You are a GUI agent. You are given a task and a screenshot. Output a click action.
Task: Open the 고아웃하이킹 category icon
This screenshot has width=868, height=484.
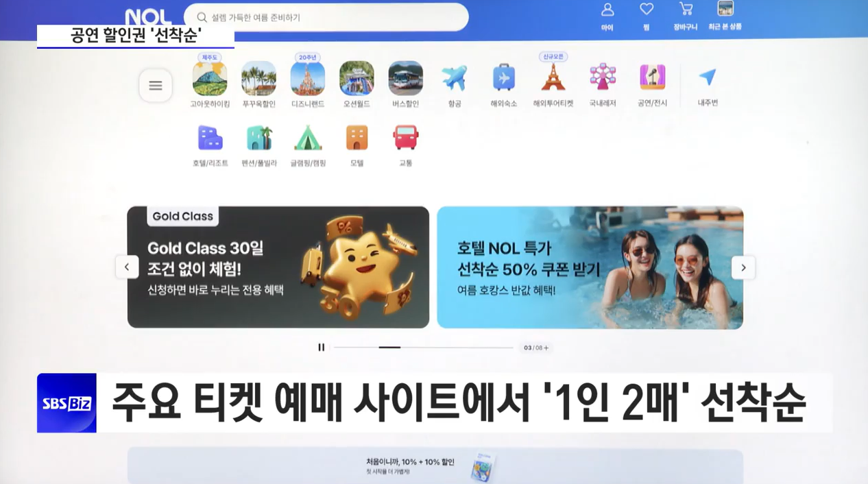point(210,78)
